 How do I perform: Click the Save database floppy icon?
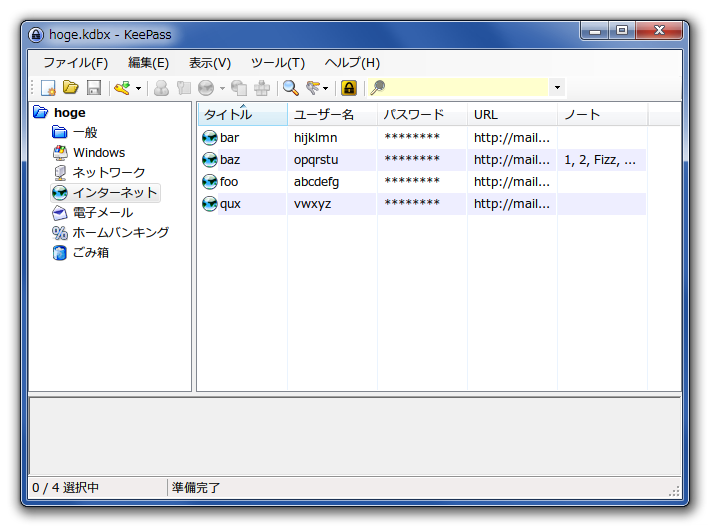94,87
